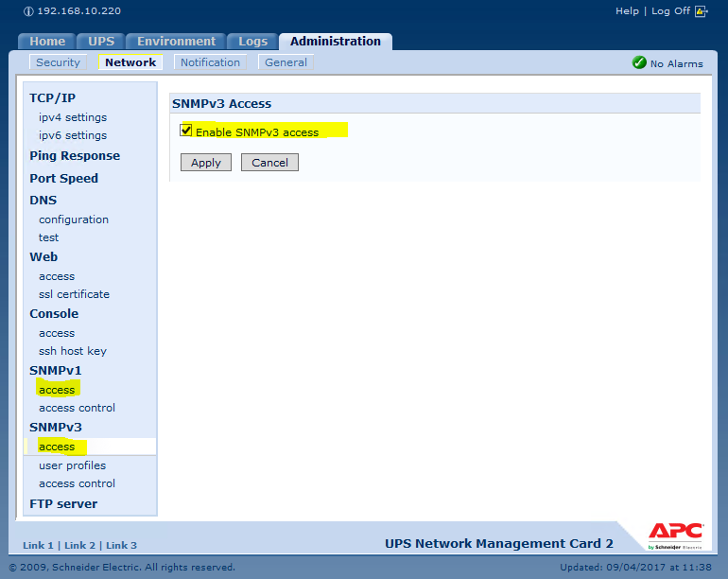Viewport: 728px width, 579px height.
Task: Open Link 2 in the footer
Action: (x=80, y=546)
